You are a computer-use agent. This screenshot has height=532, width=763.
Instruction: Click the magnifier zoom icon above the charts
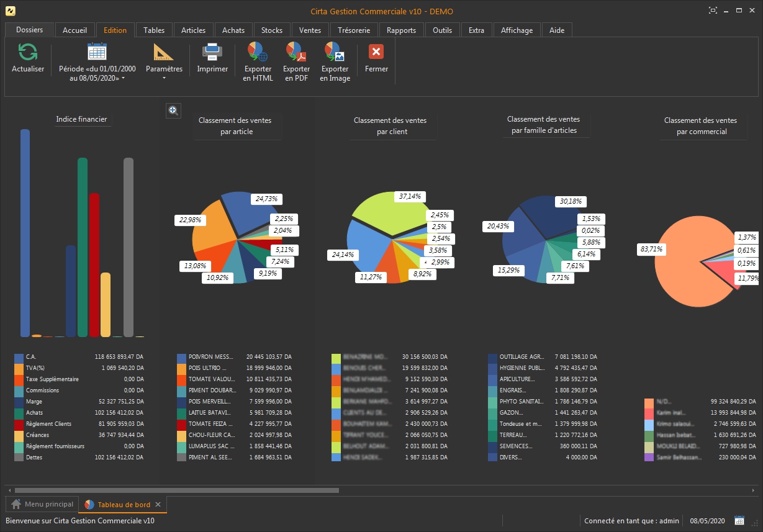(173, 110)
